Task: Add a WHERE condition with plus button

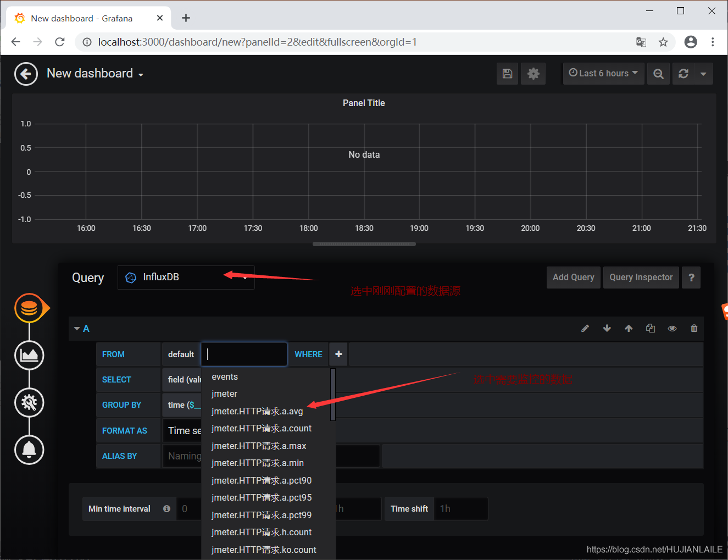Action: coord(338,354)
